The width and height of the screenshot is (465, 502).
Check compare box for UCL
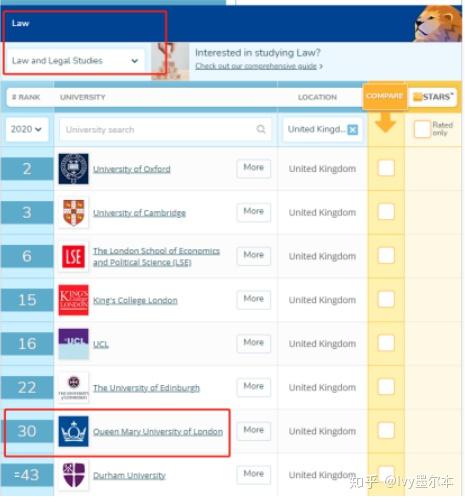pyautogui.click(x=386, y=343)
